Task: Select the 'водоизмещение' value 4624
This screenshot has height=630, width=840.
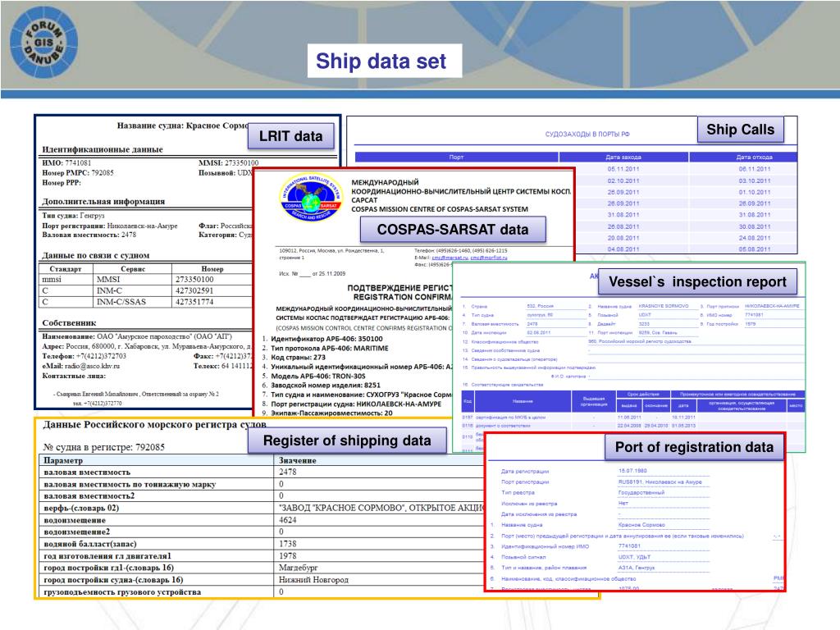Action: click(x=288, y=520)
